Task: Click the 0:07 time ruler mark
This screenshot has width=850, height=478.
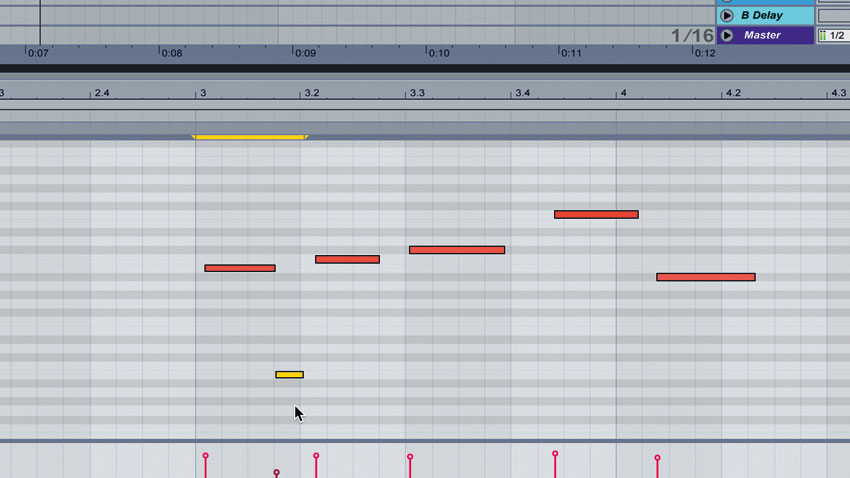Action: point(38,53)
